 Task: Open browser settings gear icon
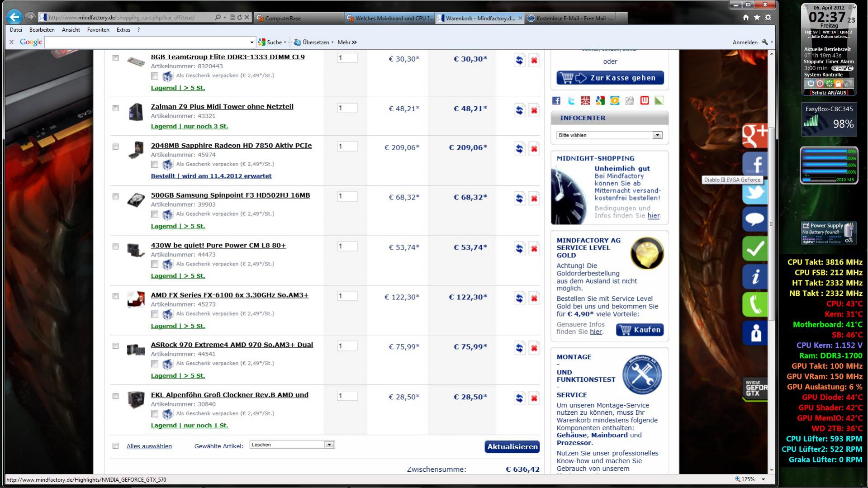[x=768, y=18]
